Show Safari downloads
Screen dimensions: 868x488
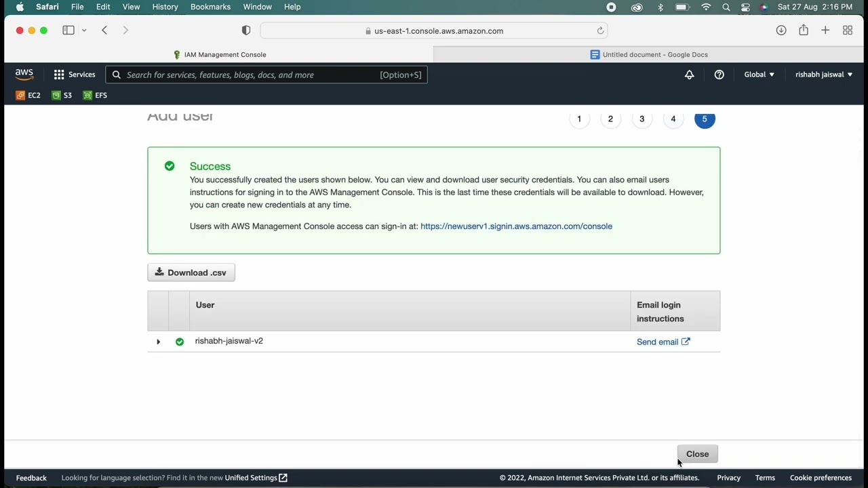(x=781, y=30)
